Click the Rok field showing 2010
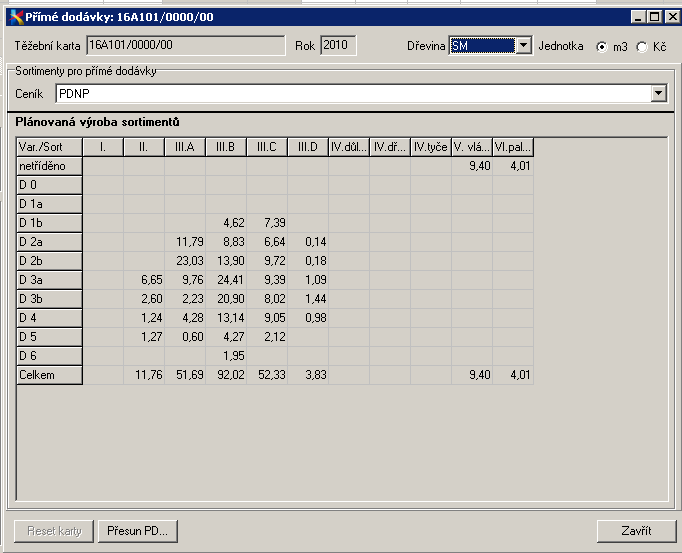 [338, 45]
